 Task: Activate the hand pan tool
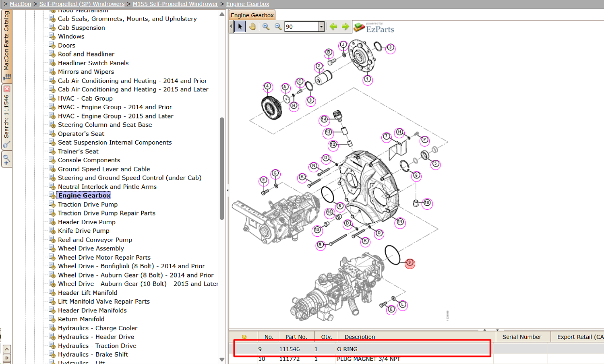252,27
